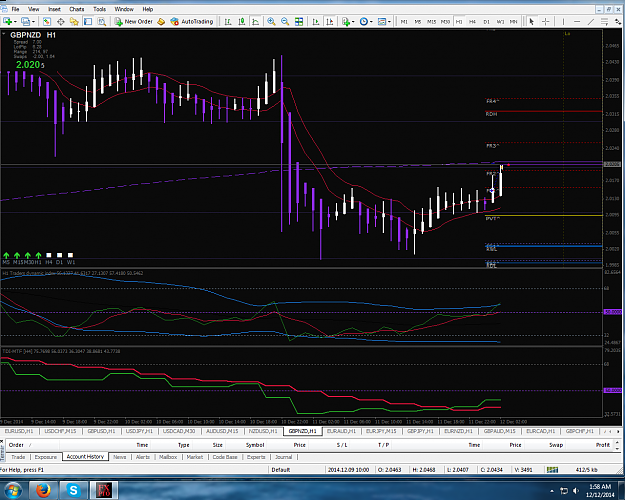The image size is (625, 500).
Task: Switch to line chart display
Action: click(x=256, y=22)
